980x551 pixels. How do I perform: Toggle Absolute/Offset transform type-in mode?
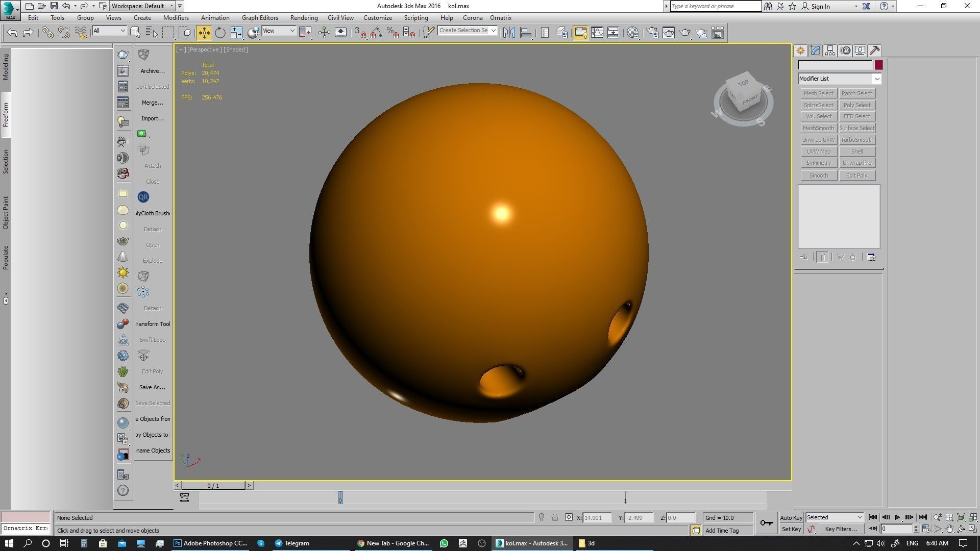(569, 517)
